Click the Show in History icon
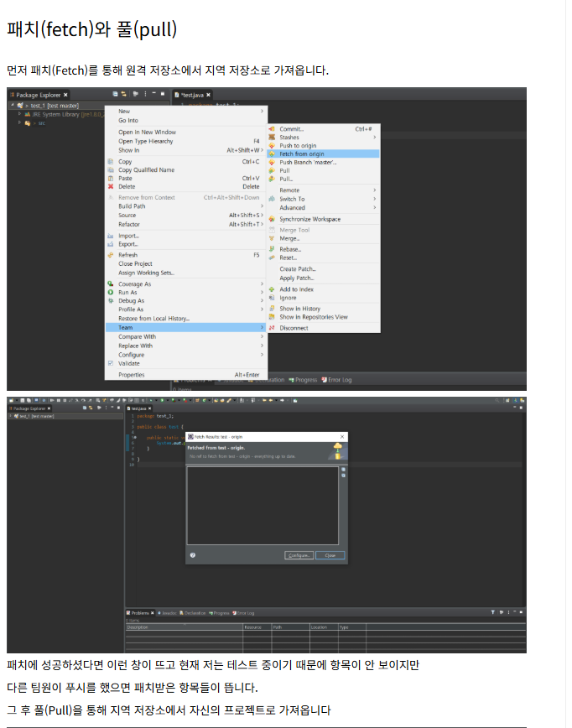Screen dimensions: 572x728 point(272,309)
